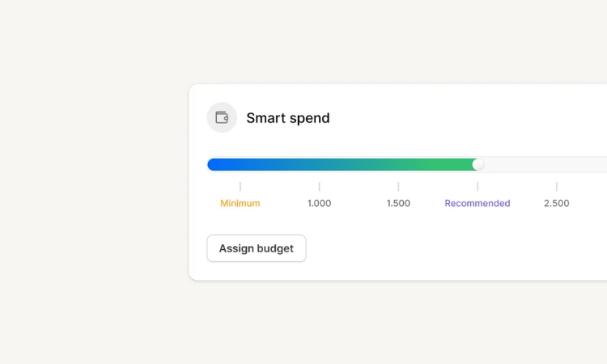Choose the purple Recommended label

478,203
